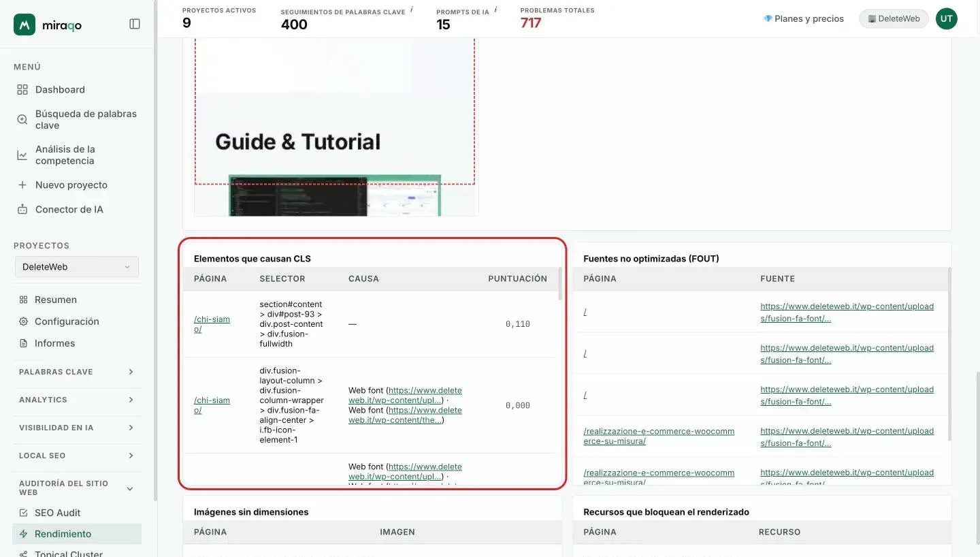The width and height of the screenshot is (980, 557).
Task: Click the Dashboard grid icon
Action: pos(22,89)
